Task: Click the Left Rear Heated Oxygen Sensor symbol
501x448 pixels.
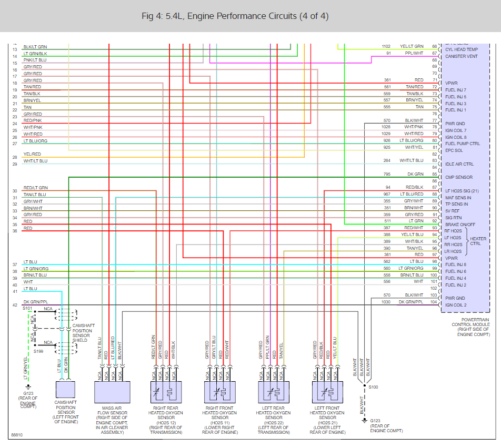Action: 274,392
